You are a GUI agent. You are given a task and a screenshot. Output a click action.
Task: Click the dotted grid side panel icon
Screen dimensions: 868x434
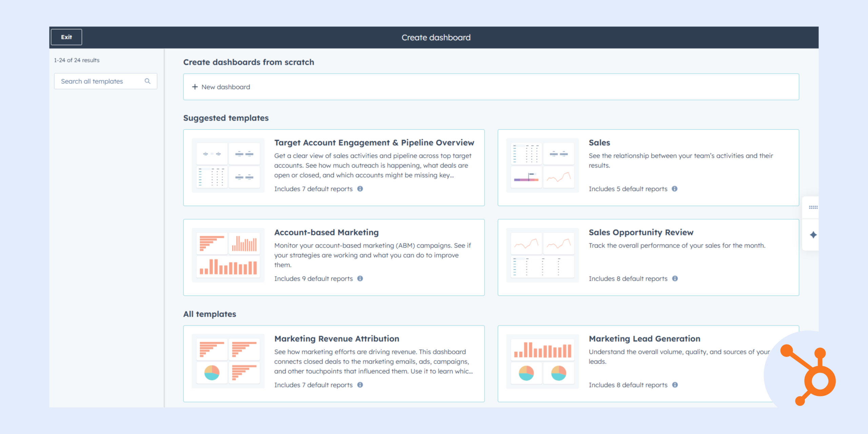(x=813, y=207)
